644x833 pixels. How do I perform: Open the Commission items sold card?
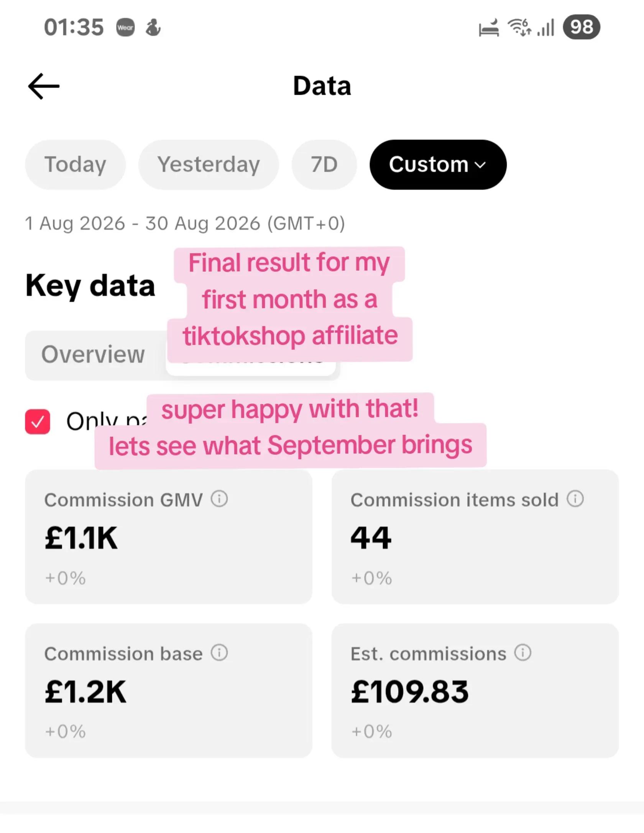tap(475, 537)
